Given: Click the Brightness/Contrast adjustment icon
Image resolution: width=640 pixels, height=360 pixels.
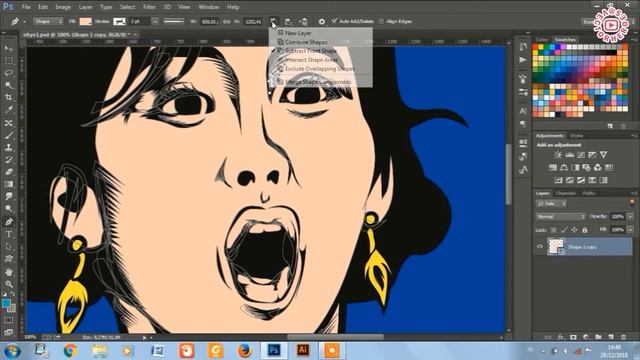Looking at the screenshot, I should (558, 155).
